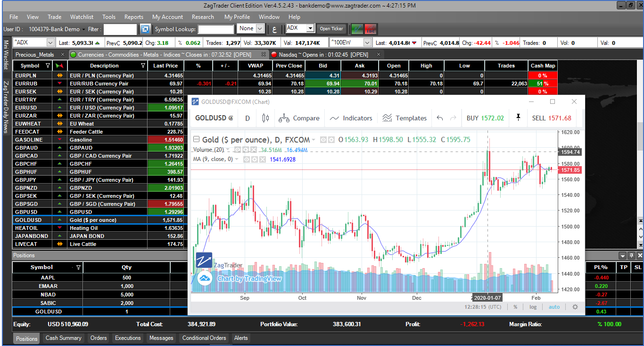Open ZagTrader Daily News side panel
Screen dimensions: 644x346
[6, 107]
